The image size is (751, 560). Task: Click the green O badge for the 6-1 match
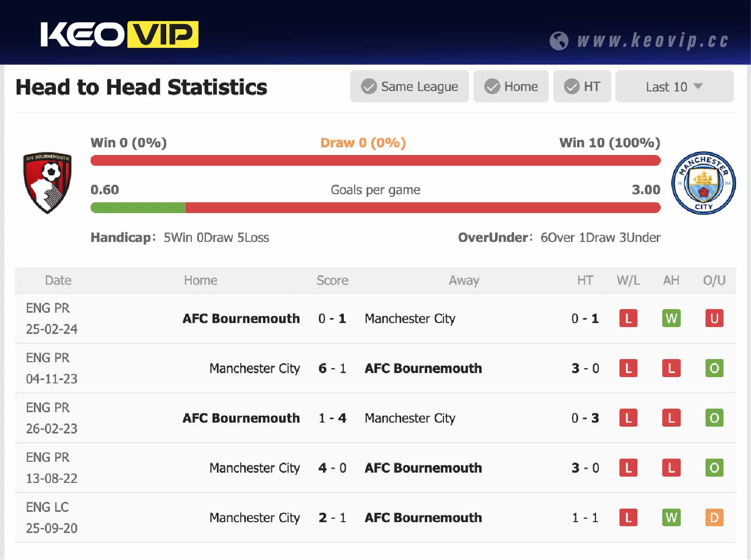(714, 368)
